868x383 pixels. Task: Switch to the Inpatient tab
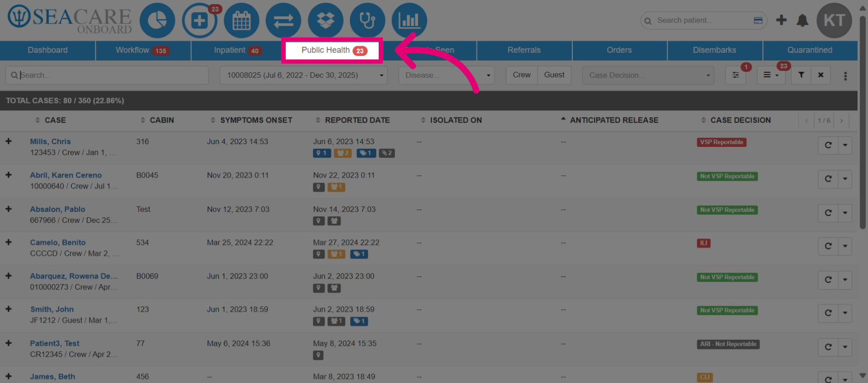click(x=238, y=50)
